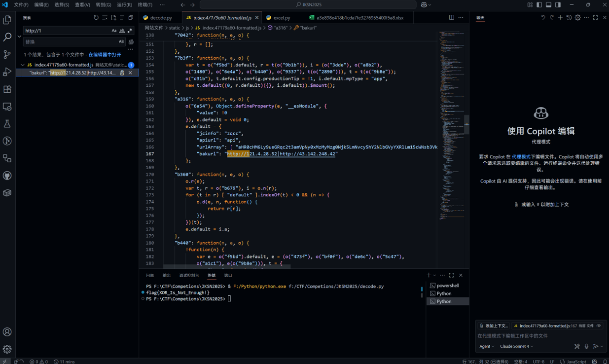The width and height of the screenshot is (609, 364).
Task: Show chat history
Action: click(x=569, y=18)
